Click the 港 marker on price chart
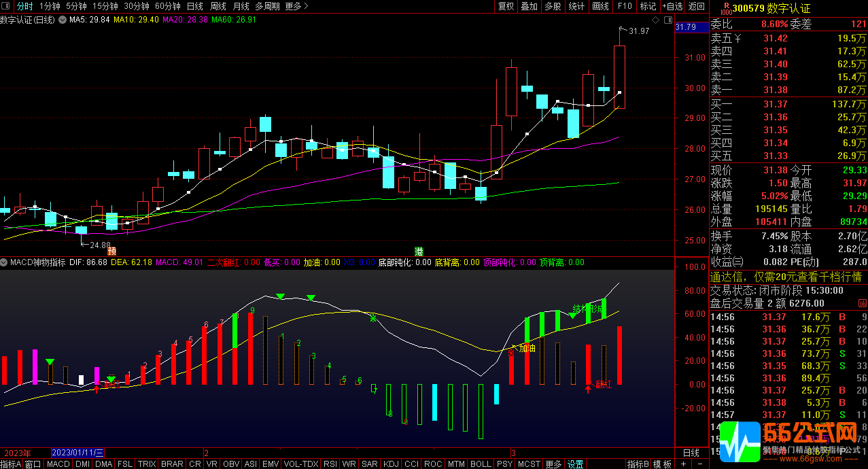Screen dimensions: 868x469 click(x=419, y=251)
